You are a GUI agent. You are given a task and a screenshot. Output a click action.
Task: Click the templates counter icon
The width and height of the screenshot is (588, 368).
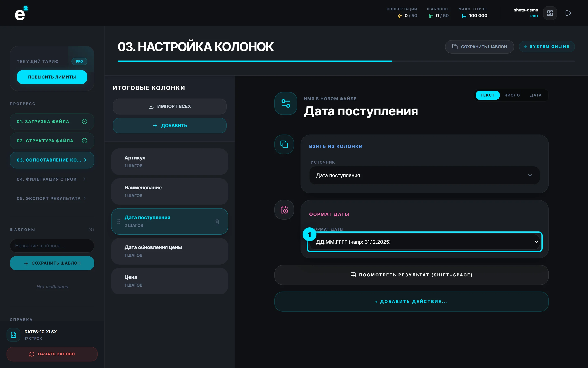(x=431, y=16)
